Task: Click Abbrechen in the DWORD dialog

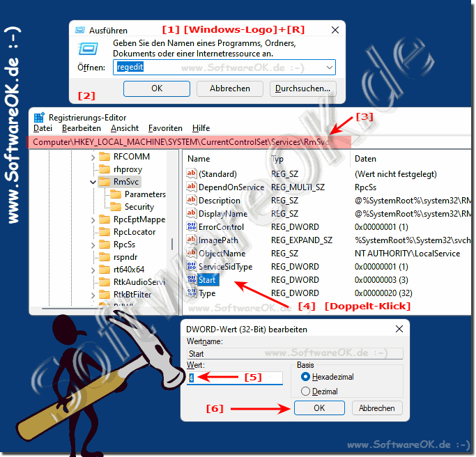Action: tap(377, 408)
